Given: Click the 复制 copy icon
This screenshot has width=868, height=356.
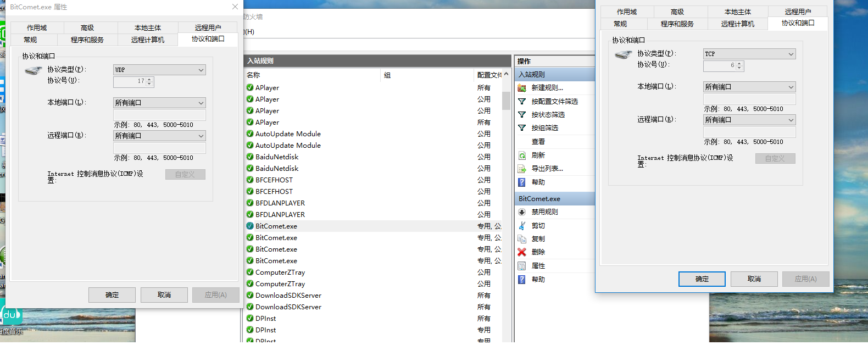Looking at the screenshot, I should (522, 239).
